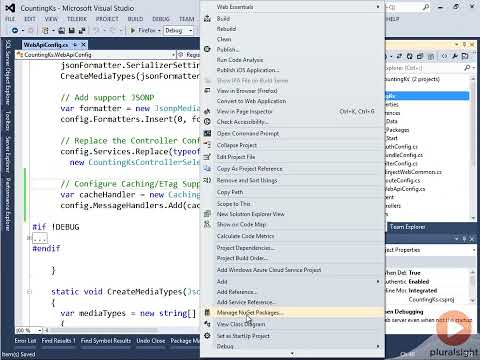Screen dimensions: 480x360
Task: Expand the Add submenu
Action: (378, 282)
